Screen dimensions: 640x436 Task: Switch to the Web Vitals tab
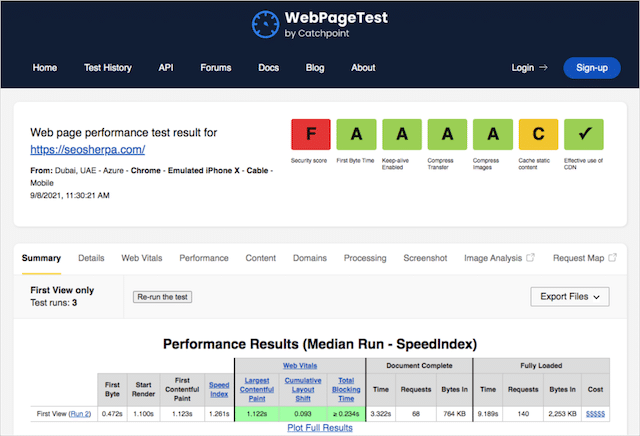(x=142, y=258)
